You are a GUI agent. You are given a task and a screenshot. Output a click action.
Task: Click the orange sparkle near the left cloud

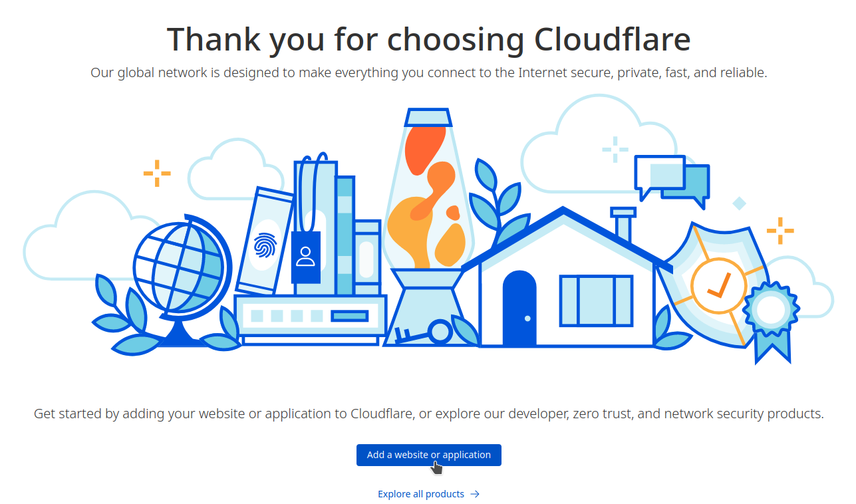pos(157,174)
